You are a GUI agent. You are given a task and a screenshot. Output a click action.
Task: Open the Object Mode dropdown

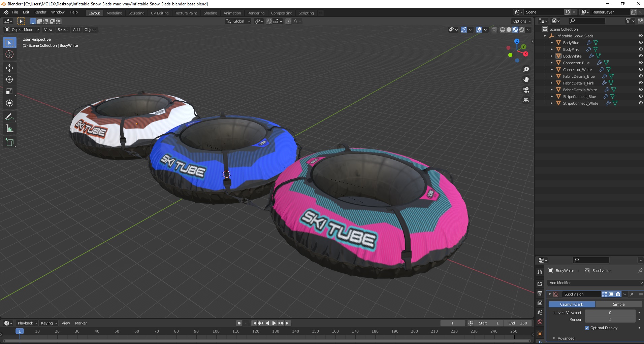(x=22, y=30)
